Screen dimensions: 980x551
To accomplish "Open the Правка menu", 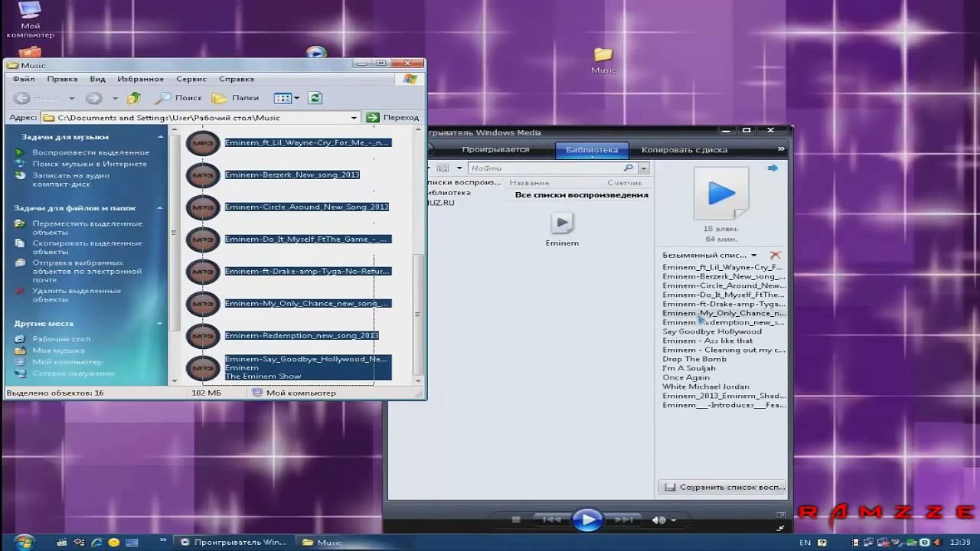I will pos(62,79).
